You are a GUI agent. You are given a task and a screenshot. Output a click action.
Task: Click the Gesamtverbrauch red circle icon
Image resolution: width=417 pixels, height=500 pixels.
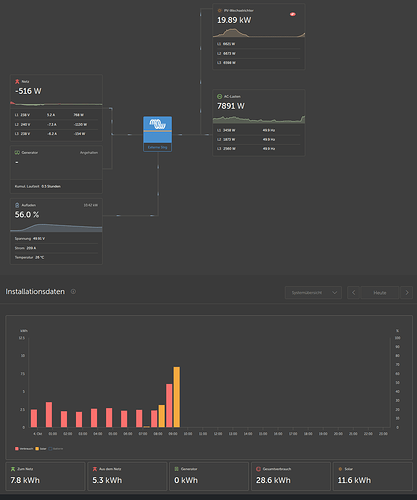(258, 469)
